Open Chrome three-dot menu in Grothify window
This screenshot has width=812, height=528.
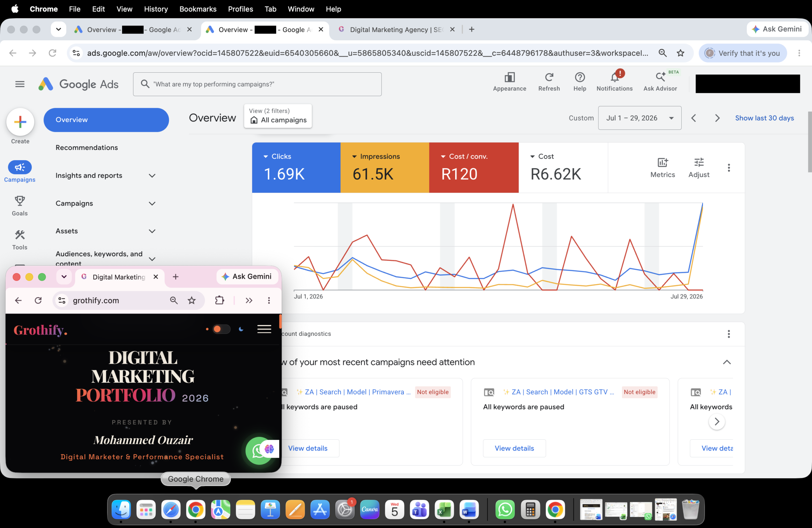click(269, 300)
